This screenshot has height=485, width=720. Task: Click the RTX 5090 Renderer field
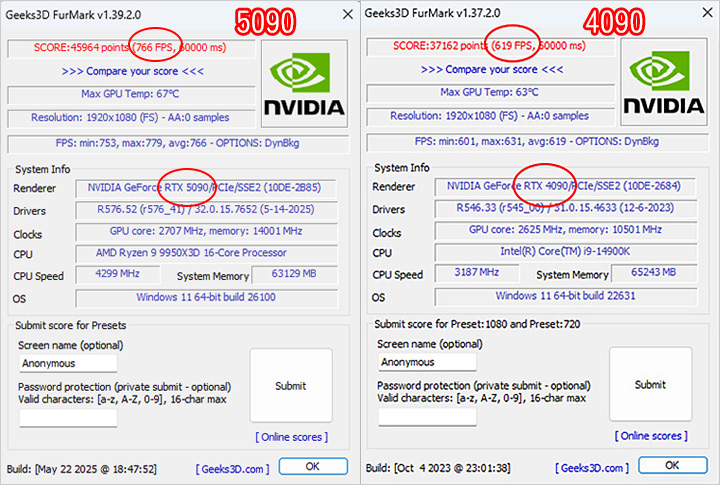click(205, 188)
